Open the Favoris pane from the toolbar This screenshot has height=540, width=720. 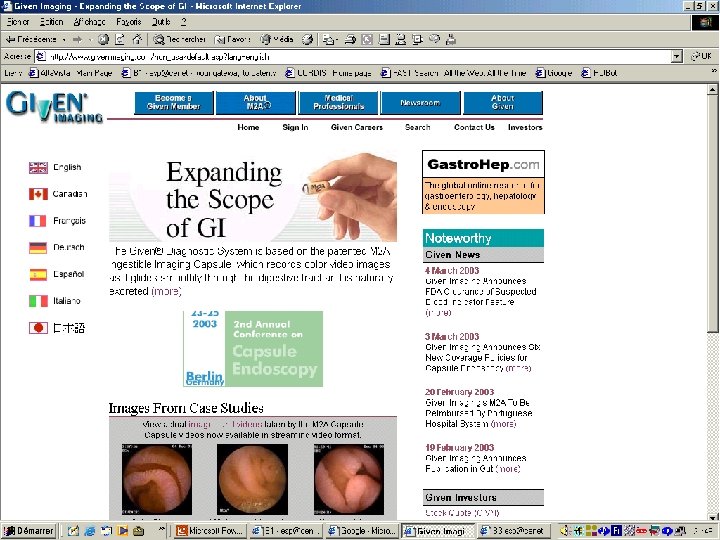[x=232, y=39]
